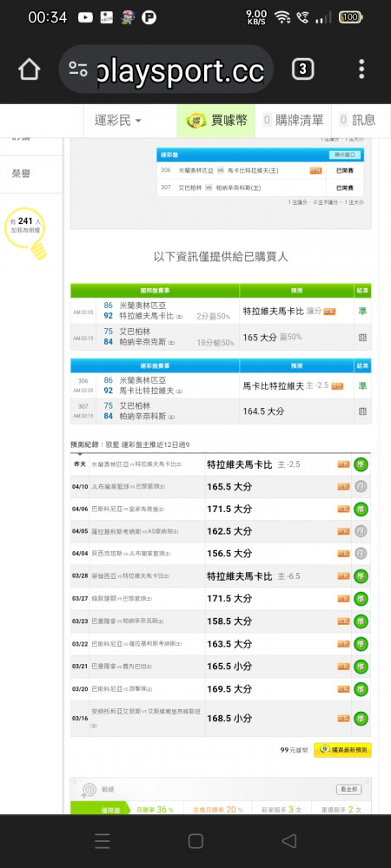
Task: Tap Android recent apps navigation button
Action: pyautogui.click(x=102, y=841)
